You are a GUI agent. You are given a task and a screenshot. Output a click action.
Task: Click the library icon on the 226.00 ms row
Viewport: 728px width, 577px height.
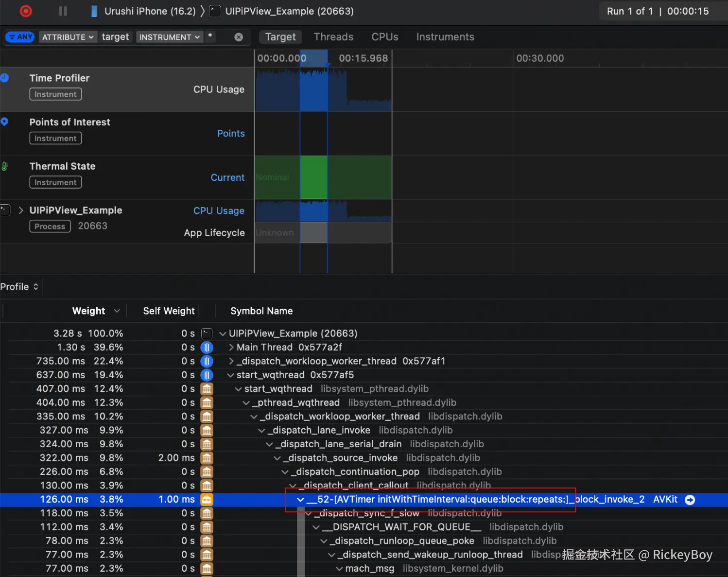[207, 472]
